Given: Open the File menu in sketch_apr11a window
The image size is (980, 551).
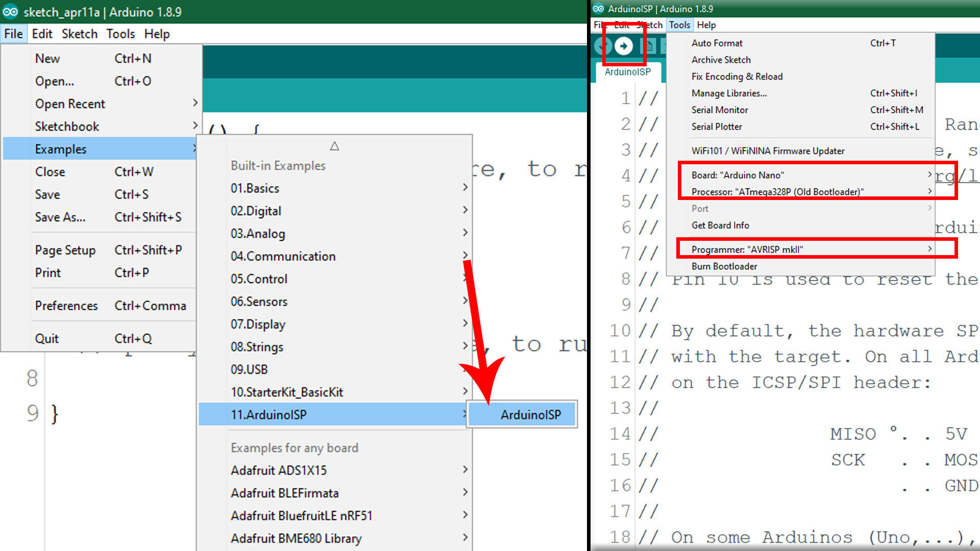Looking at the screenshot, I should (x=13, y=34).
